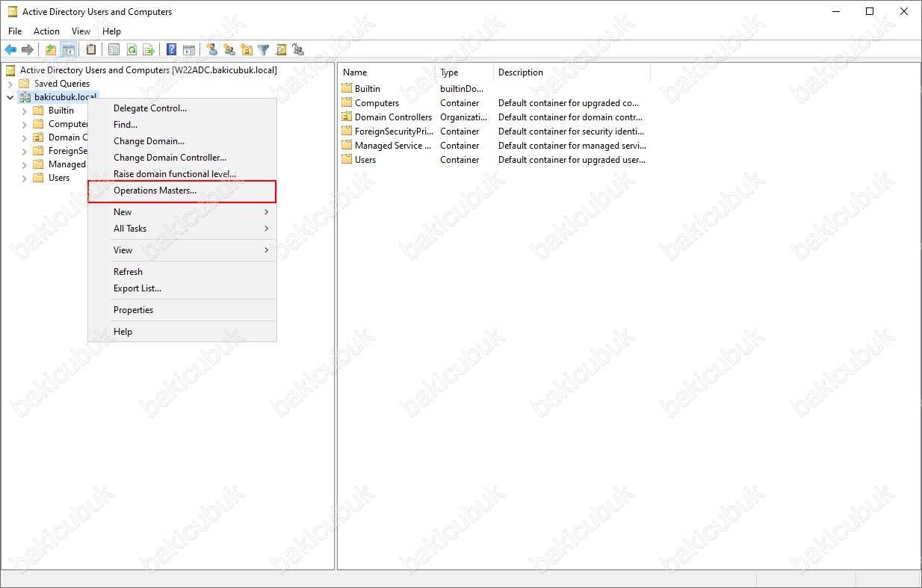This screenshot has width=922, height=588.
Task: Choose Operations Masters... from context menu
Action: (182, 191)
